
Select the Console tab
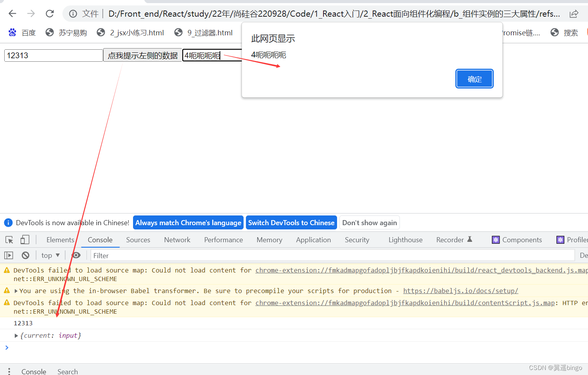pyautogui.click(x=100, y=240)
